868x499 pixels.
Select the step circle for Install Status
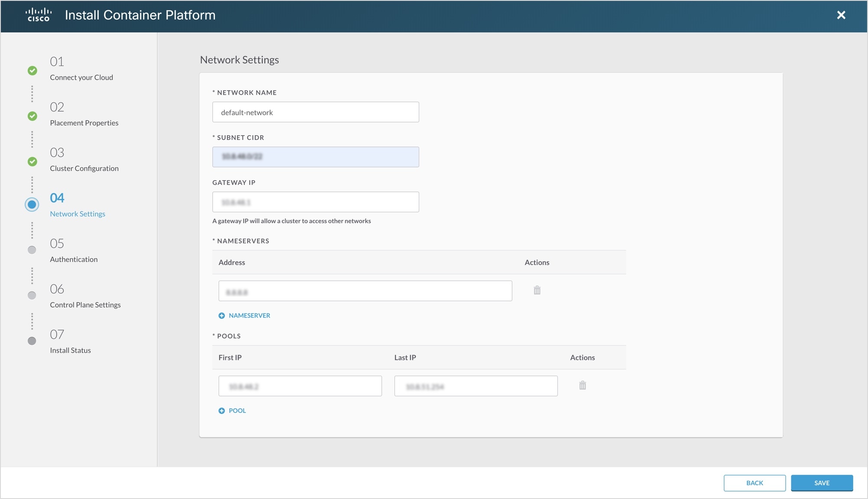pos(32,341)
